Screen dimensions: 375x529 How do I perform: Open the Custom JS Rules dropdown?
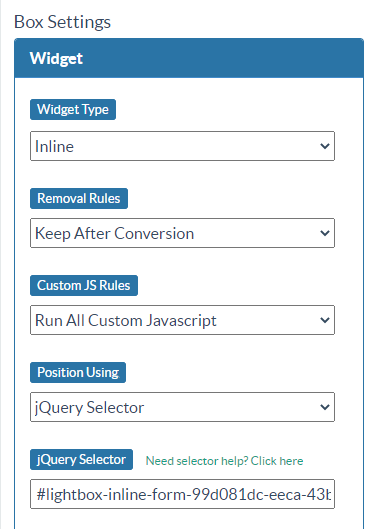pos(182,320)
